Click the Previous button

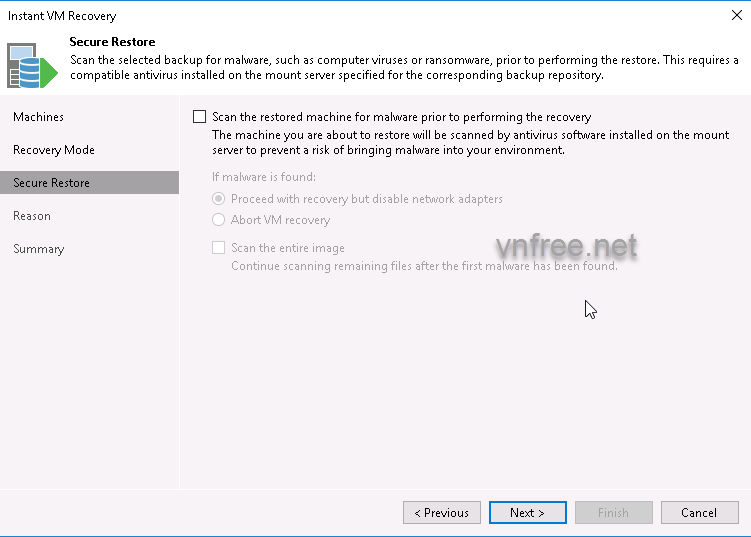441,513
